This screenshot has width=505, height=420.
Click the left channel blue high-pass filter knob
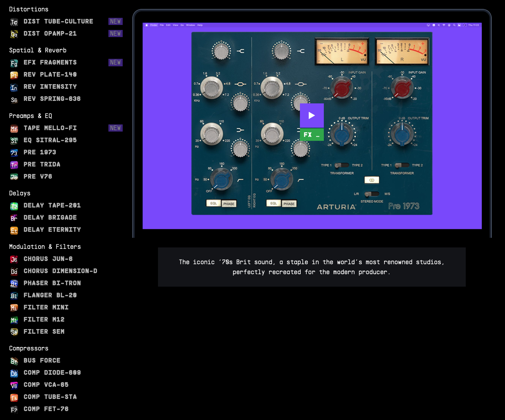pyautogui.click(x=221, y=179)
